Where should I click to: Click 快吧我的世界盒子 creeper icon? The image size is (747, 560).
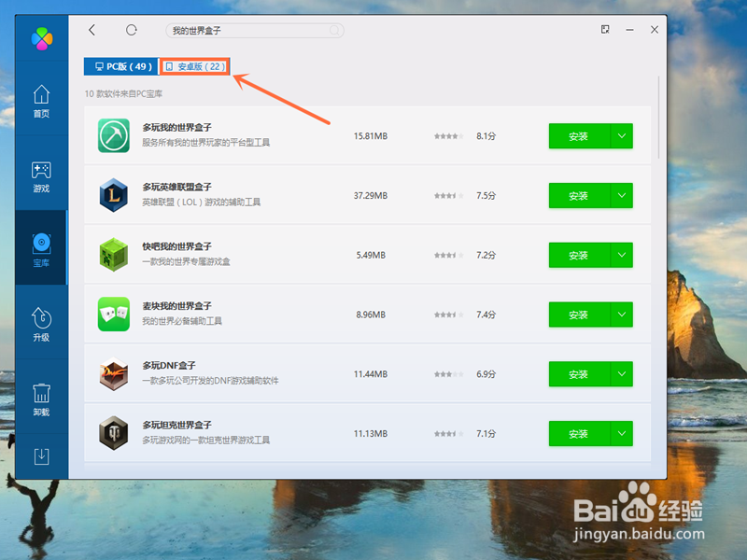pyautogui.click(x=113, y=255)
